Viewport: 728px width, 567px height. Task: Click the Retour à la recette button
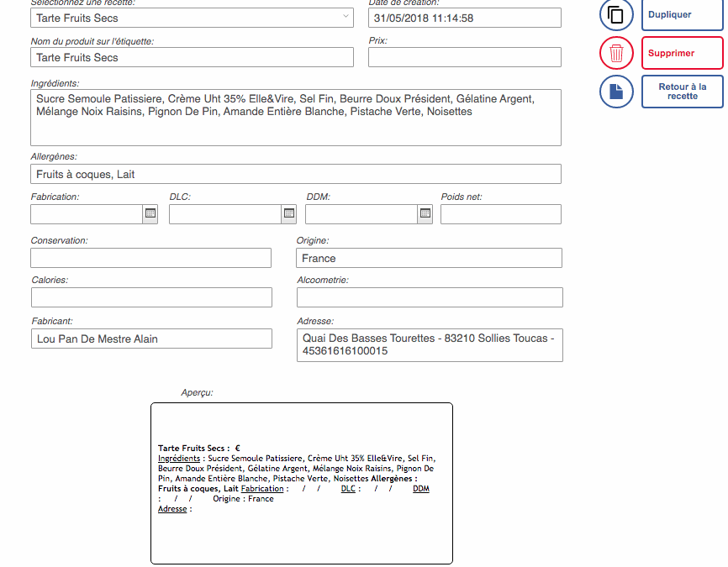coord(682,92)
